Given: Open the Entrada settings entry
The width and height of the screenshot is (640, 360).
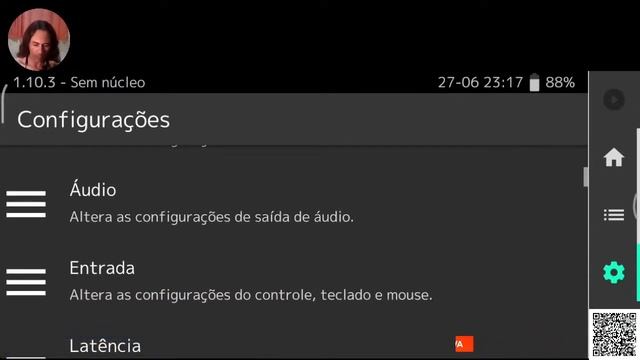Looking at the screenshot, I should click(294, 282).
